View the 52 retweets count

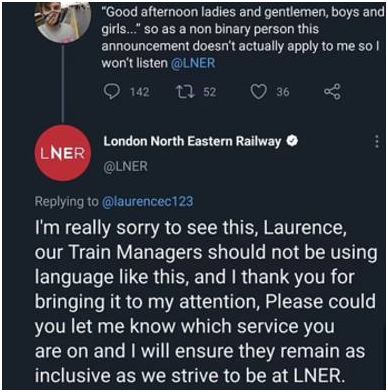coord(210,92)
